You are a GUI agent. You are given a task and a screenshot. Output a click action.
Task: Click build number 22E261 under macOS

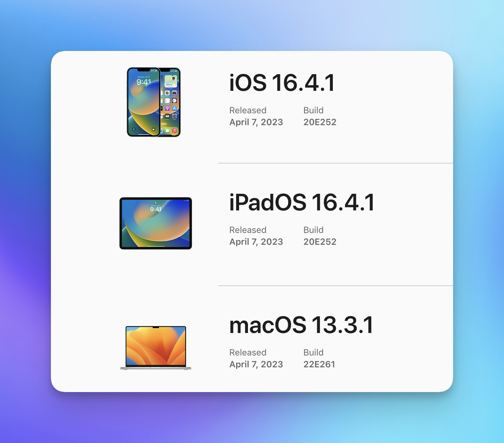(x=319, y=364)
